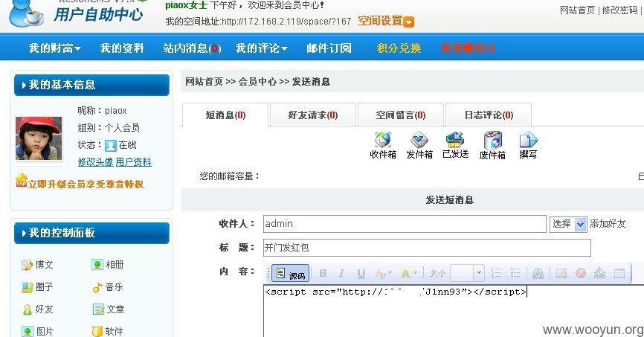The image size is (644, 337).
Task: Open the 选择 recipient dropdown
Action: click(568, 224)
